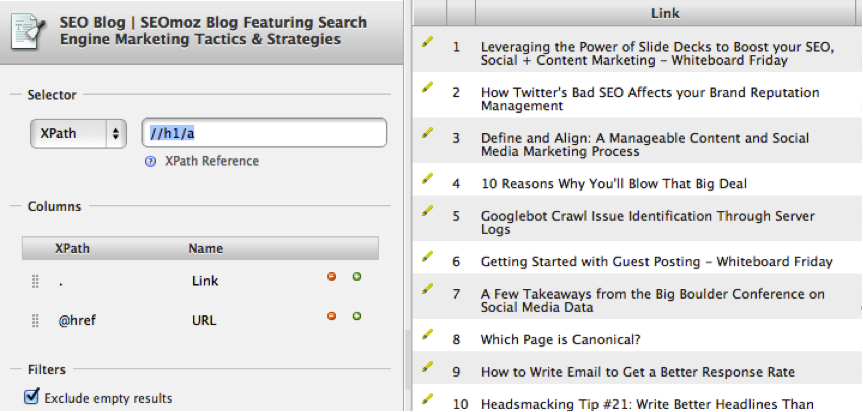The image size is (863, 412).
Task: Click the Name header in columns table
Action: (x=205, y=248)
